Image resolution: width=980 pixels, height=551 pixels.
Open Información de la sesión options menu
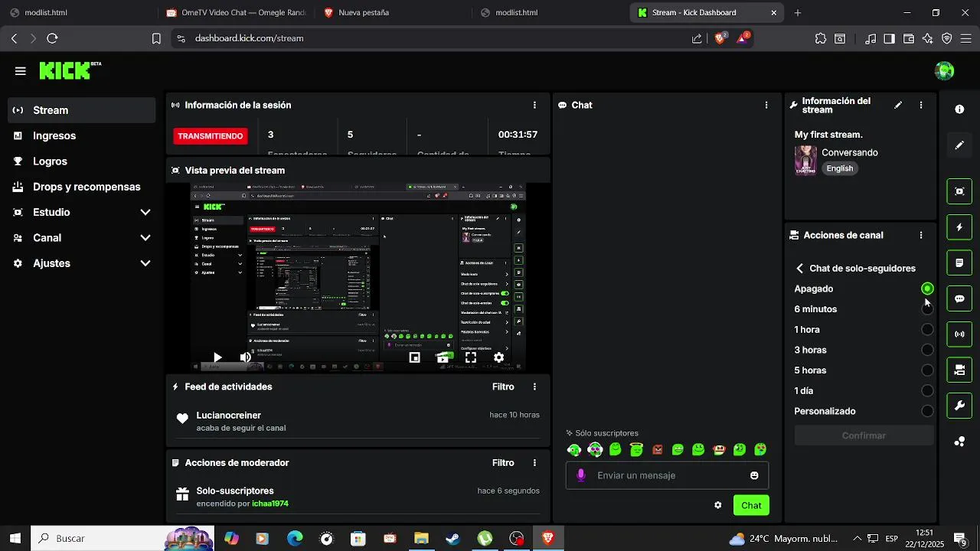click(534, 105)
